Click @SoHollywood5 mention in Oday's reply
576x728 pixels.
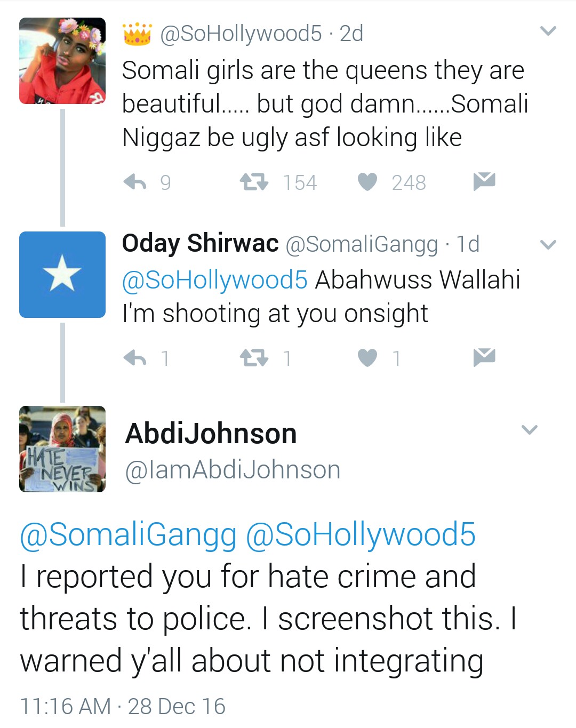(x=215, y=280)
